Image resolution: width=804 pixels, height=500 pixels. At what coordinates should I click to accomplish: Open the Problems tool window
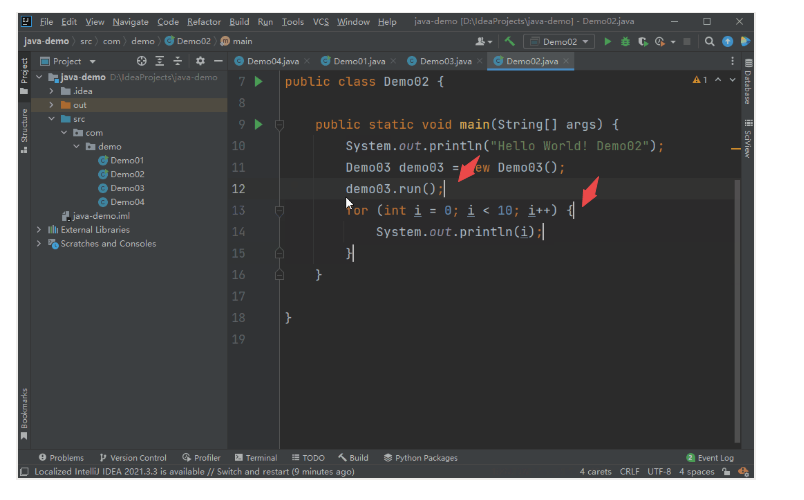tap(62, 457)
